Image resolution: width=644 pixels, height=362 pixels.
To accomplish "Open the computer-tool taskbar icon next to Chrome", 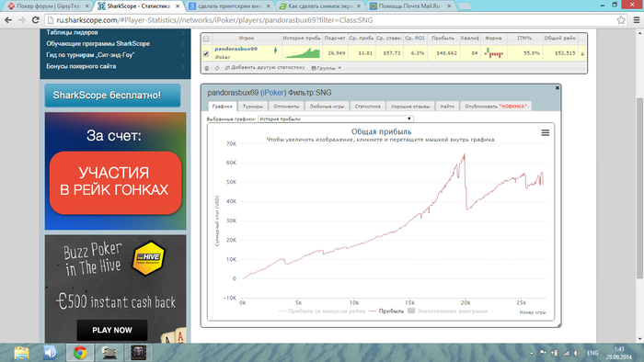I will point(109,353).
